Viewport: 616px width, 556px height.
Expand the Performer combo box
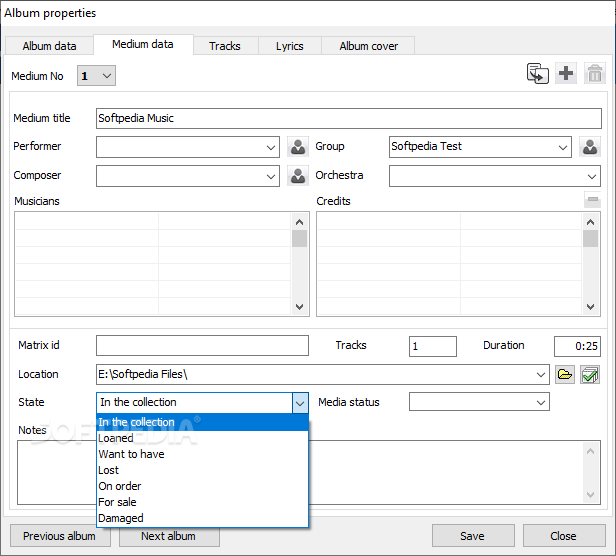tap(271, 147)
